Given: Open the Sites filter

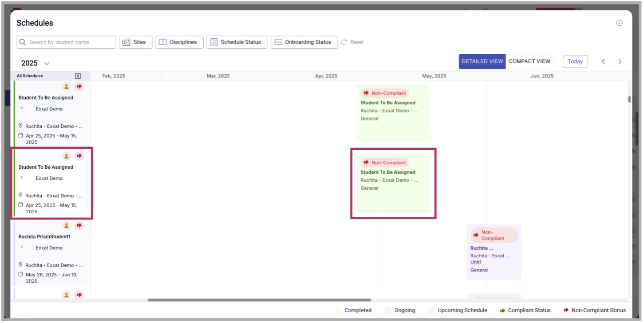Looking at the screenshot, I should (135, 42).
